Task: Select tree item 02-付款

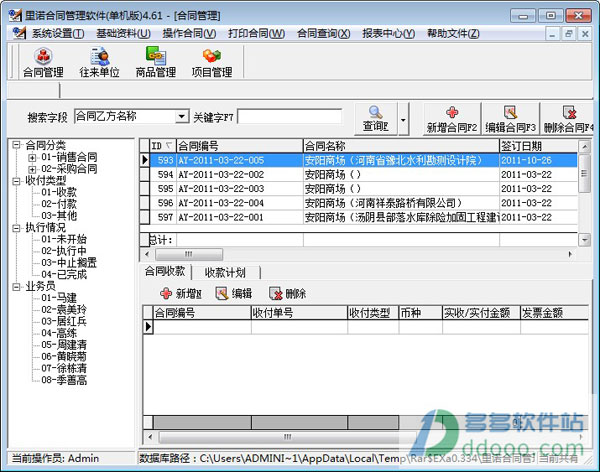Action: click(59, 204)
